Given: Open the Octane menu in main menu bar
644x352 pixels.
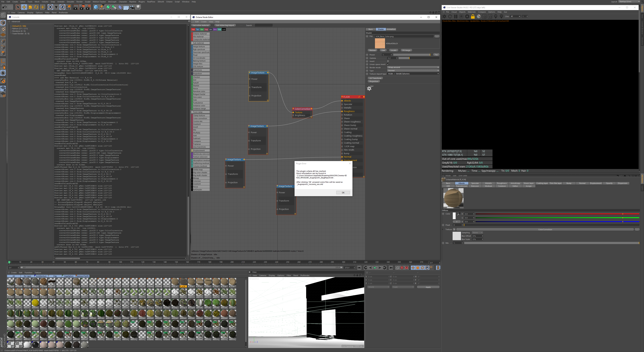Looking at the screenshot, I should point(169,2).
